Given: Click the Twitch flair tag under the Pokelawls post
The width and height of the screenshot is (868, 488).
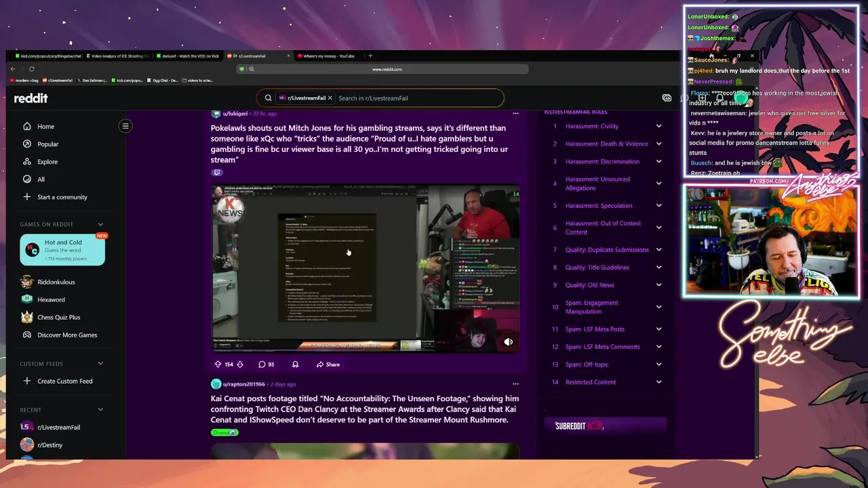Looking at the screenshot, I should (x=217, y=173).
